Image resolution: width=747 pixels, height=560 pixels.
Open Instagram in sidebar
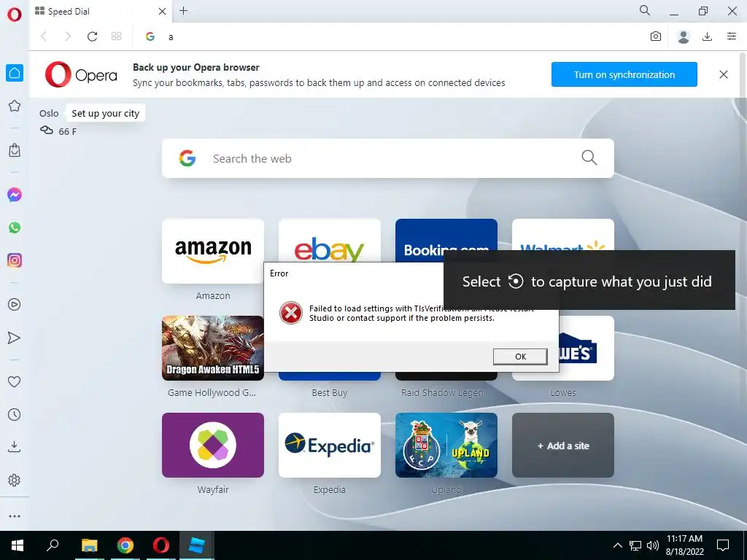[x=15, y=260]
